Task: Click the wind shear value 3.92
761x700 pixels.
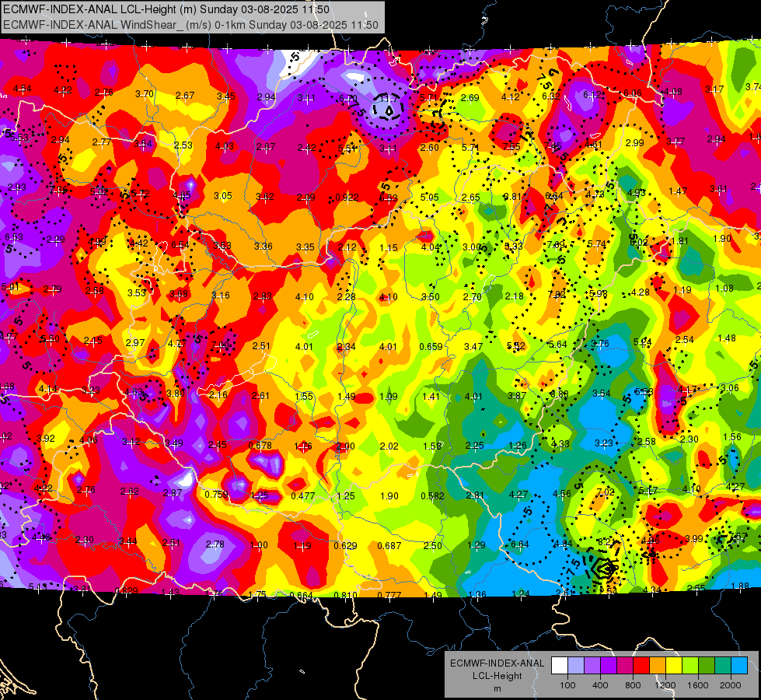Action: pos(46,438)
